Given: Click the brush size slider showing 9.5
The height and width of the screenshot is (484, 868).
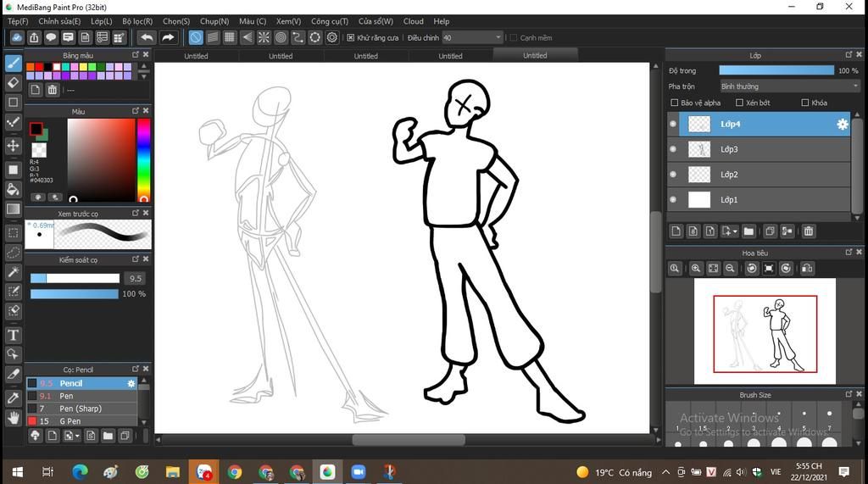Looking at the screenshot, I should [x=75, y=278].
